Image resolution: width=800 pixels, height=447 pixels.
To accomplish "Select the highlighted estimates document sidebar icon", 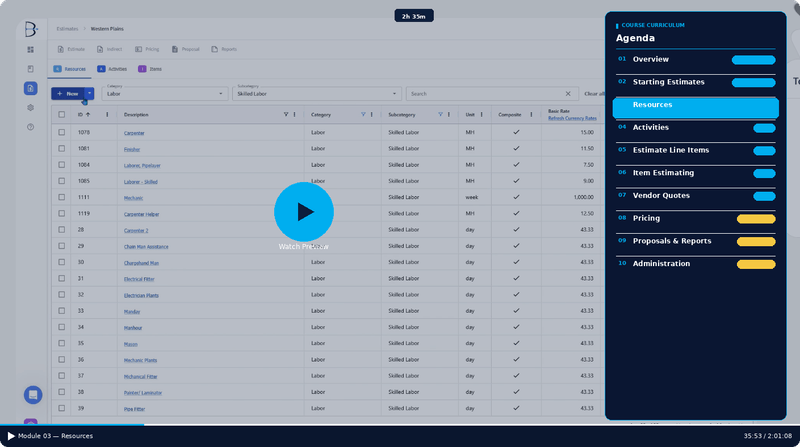I will click(x=31, y=88).
